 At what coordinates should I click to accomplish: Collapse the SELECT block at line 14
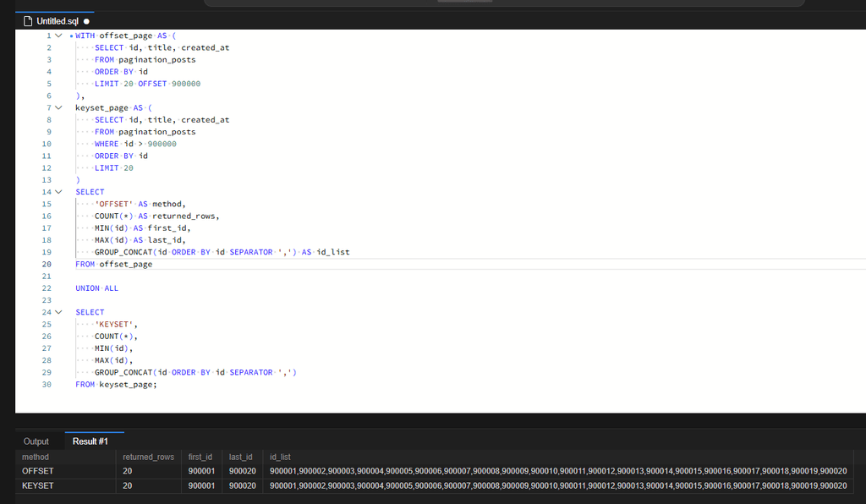[x=58, y=192]
